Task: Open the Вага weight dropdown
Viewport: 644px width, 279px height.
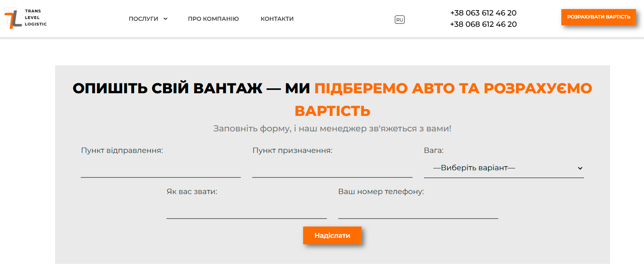Action: (x=504, y=168)
